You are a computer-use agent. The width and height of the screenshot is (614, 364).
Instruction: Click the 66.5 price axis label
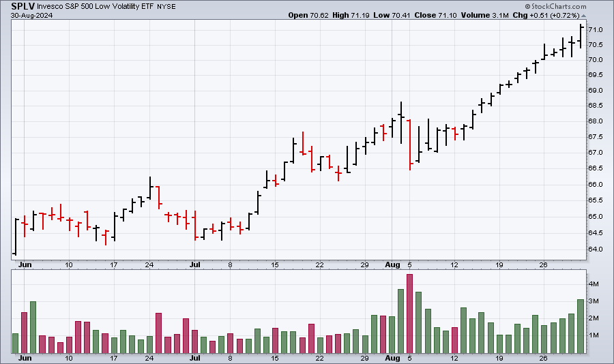coord(595,168)
